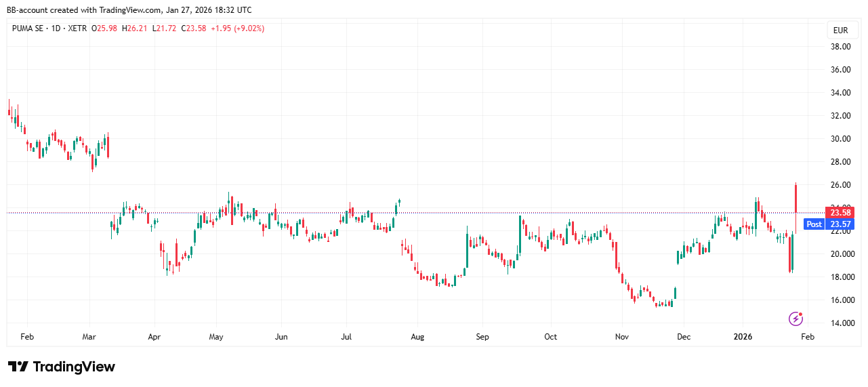Click the Dec label on the time axis
868x387 pixels.
684,336
